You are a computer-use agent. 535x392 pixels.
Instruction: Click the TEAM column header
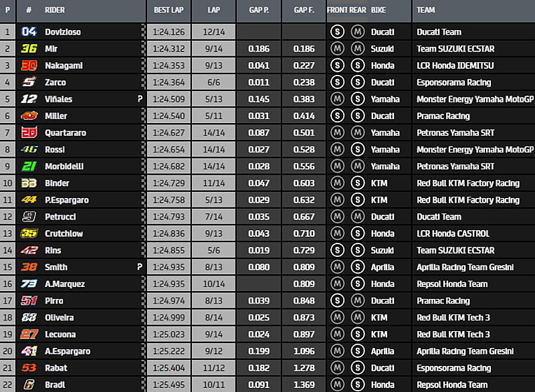[x=426, y=11]
